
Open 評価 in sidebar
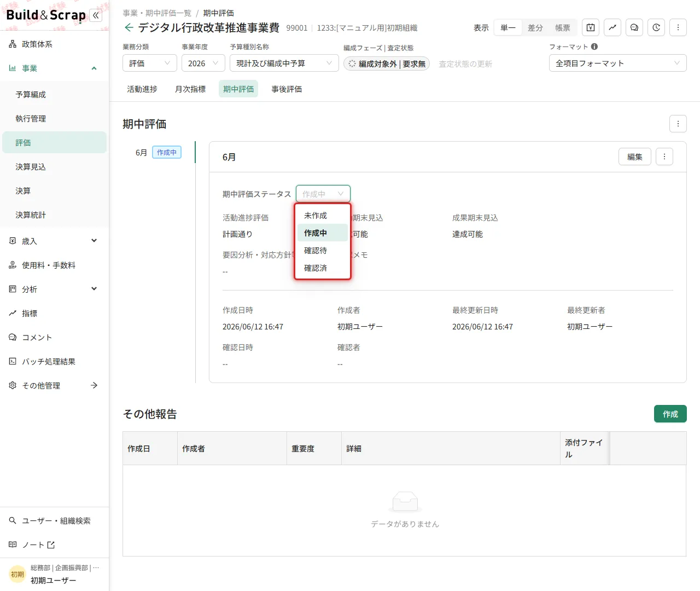point(54,142)
